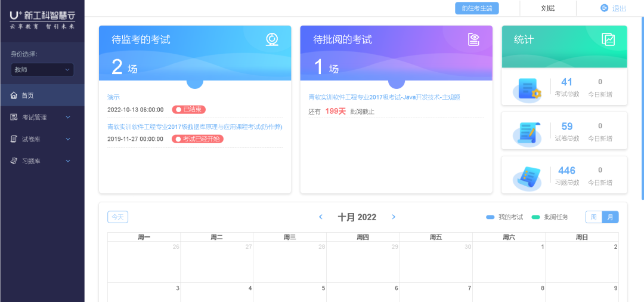The width and height of the screenshot is (644, 302).
Task: Open 试卷库 menu item
Action: [42, 139]
